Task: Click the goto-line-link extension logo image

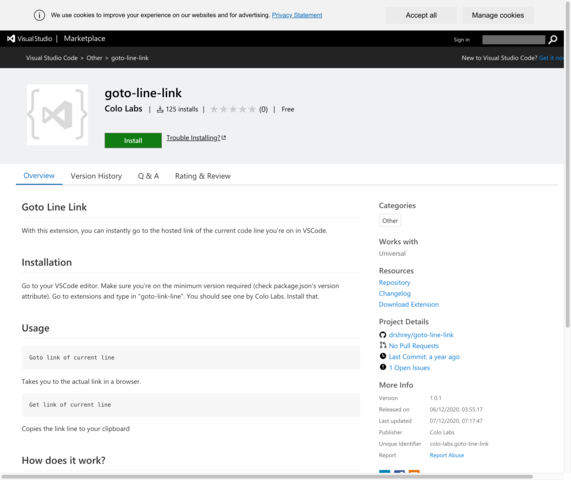Action: (58, 115)
